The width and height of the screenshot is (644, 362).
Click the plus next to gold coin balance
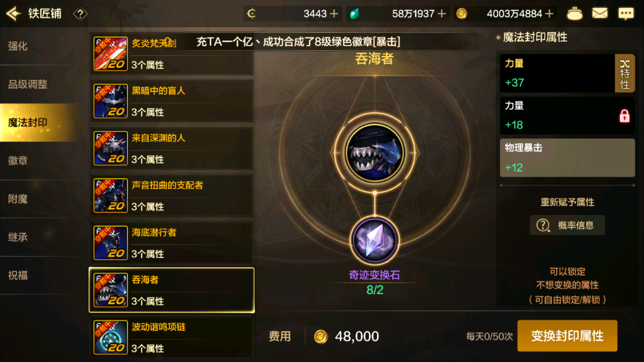coord(549,14)
